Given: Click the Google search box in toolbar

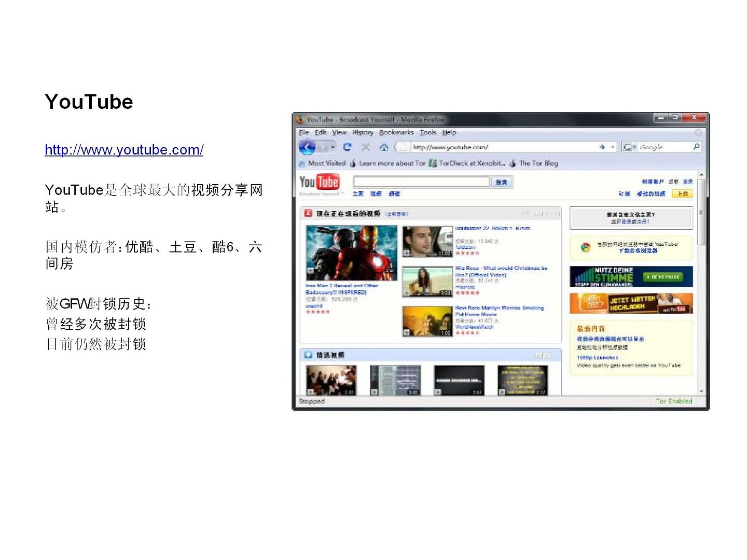Looking at the screenshot, I should [665, 147].
